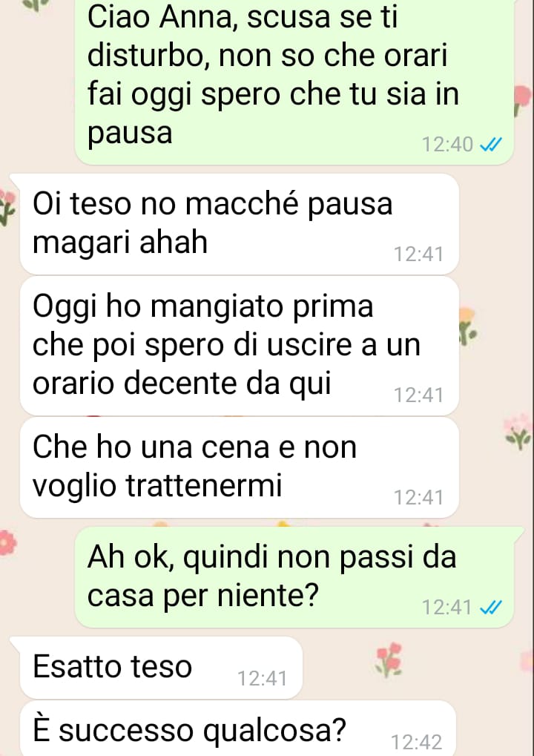Tap the "Esatto teso" message bubble
The width and height of the screenshot is (534, 756).
(x=161, y=668)
